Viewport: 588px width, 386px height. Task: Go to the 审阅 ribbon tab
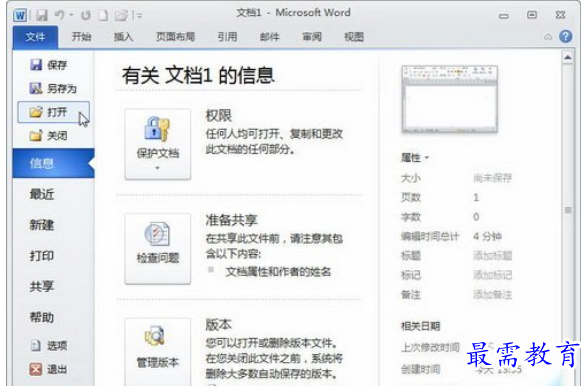click(312, 37)
